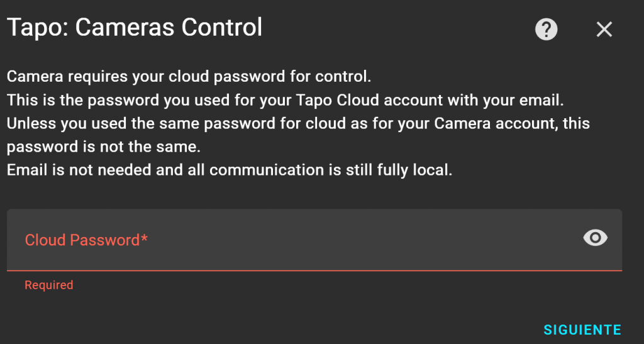Show the cloud password with eye icon

click(x=595, y=237)
